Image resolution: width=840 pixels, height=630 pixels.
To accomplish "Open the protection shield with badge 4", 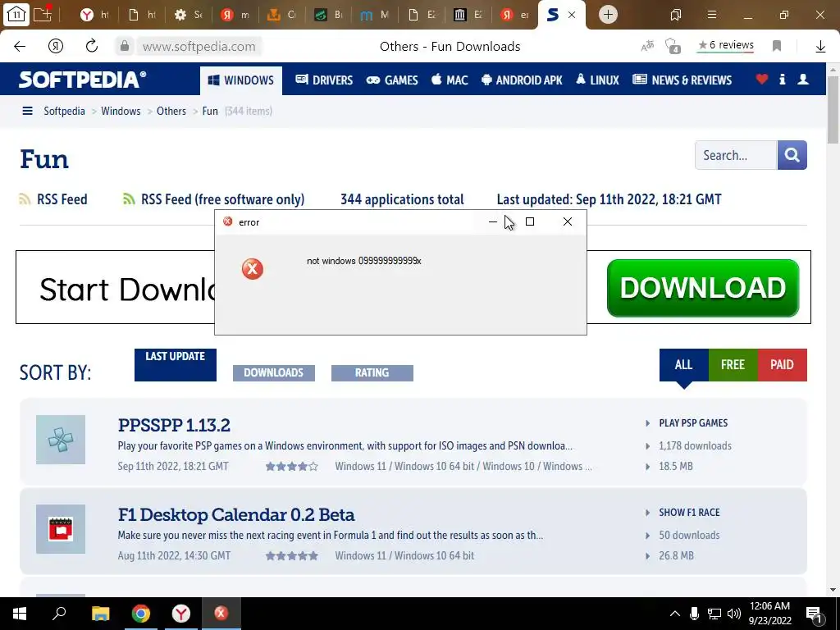I will click(673, 47).
